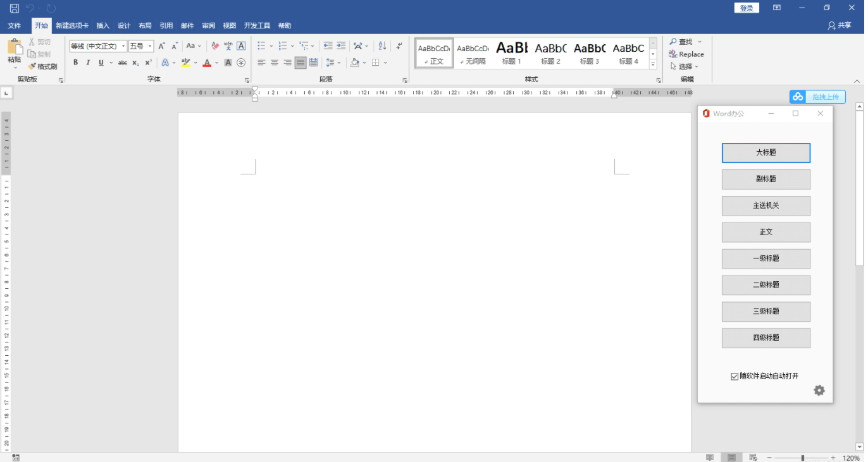Select Print Layout view in status bar
Viewport: 868px width, 462px height.
point(731,458)
